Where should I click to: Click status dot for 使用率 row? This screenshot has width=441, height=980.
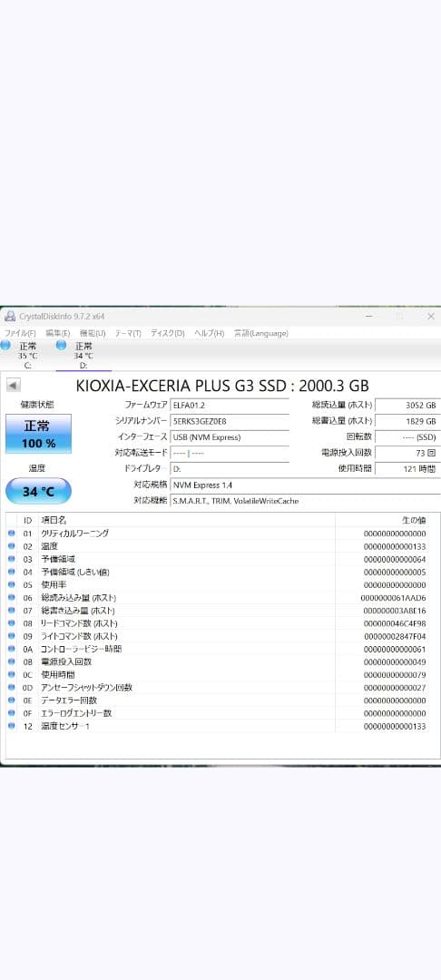click(11, 585)
